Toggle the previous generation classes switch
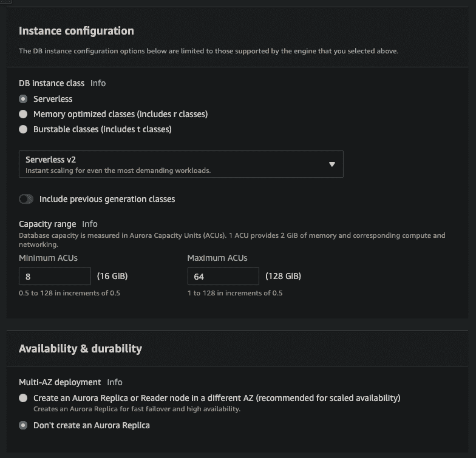 pyautogui.click(x=26, y=199)
